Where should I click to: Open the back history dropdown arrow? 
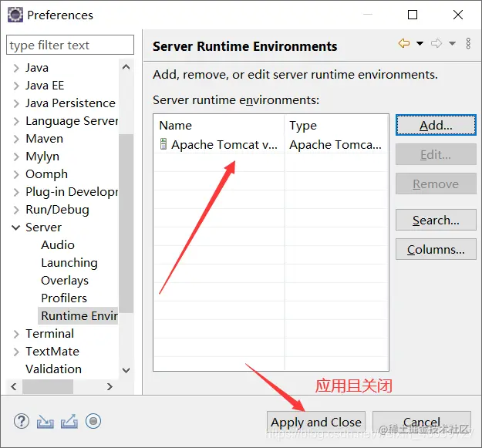420,43
